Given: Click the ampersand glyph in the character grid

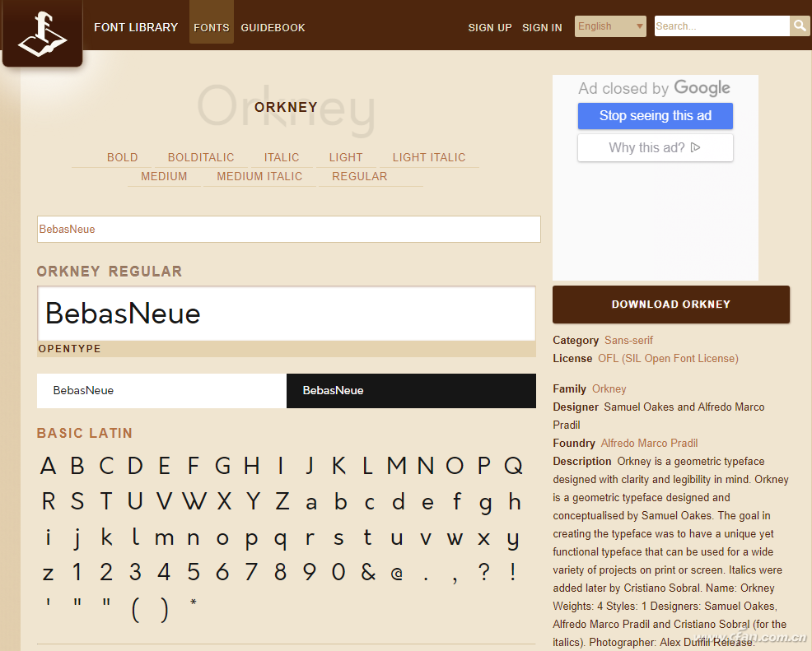Looking at the screenshot, I should (x=368, y=572).
